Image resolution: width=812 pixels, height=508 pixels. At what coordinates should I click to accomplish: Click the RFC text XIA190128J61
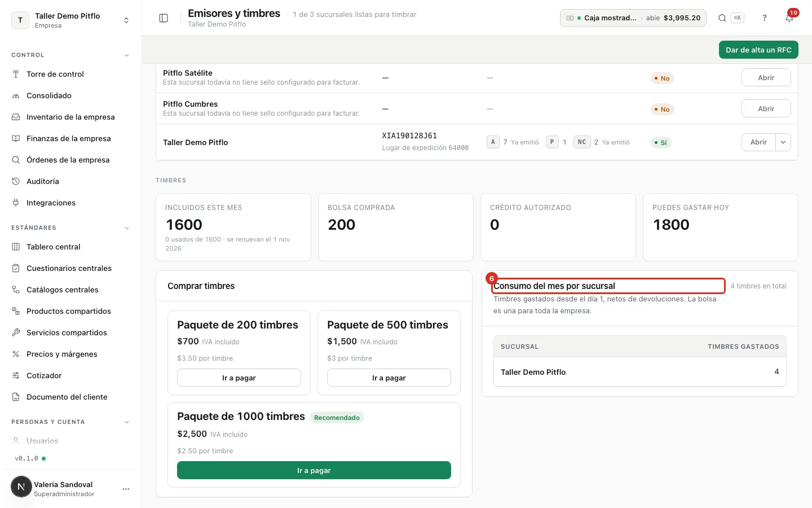(409, 135)
